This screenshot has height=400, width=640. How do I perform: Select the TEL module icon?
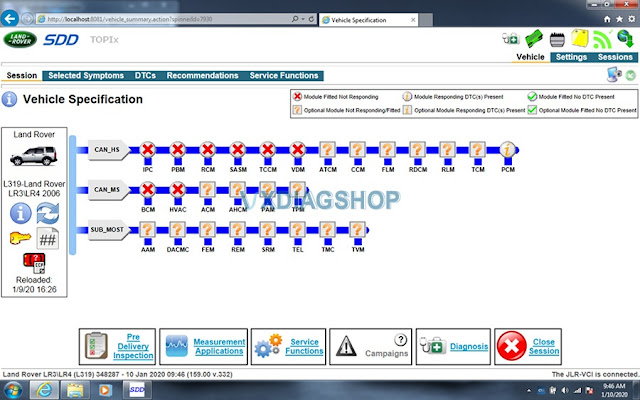click(298, 230)
